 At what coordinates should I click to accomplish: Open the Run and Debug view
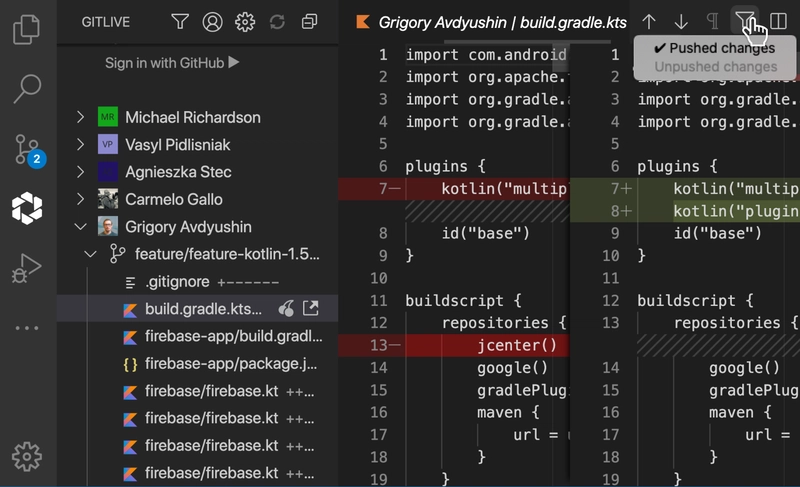click(x=27, y=267)
